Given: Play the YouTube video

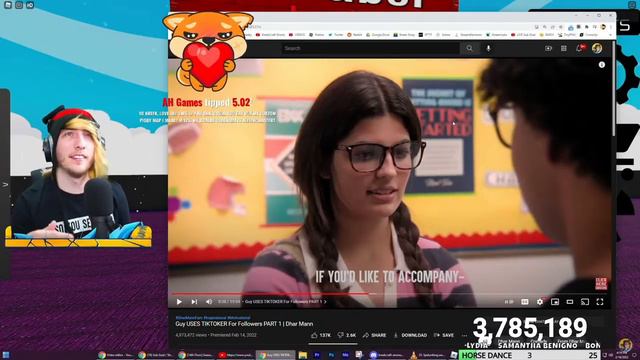Looking at the screenshot, I should pos(179,302).
